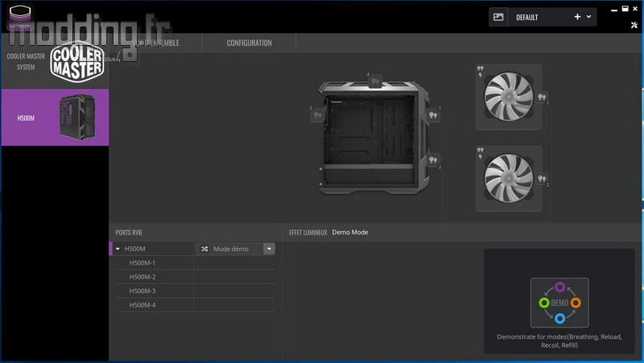Open settings via the wrench tools icon
644x363 pixels.
coord(634,25)
